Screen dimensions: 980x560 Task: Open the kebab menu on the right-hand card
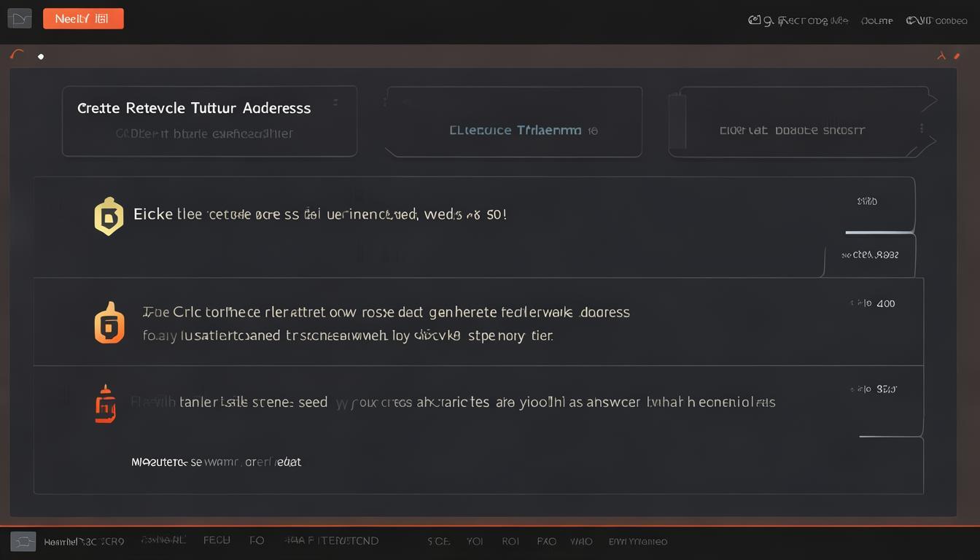coord(922,128)
